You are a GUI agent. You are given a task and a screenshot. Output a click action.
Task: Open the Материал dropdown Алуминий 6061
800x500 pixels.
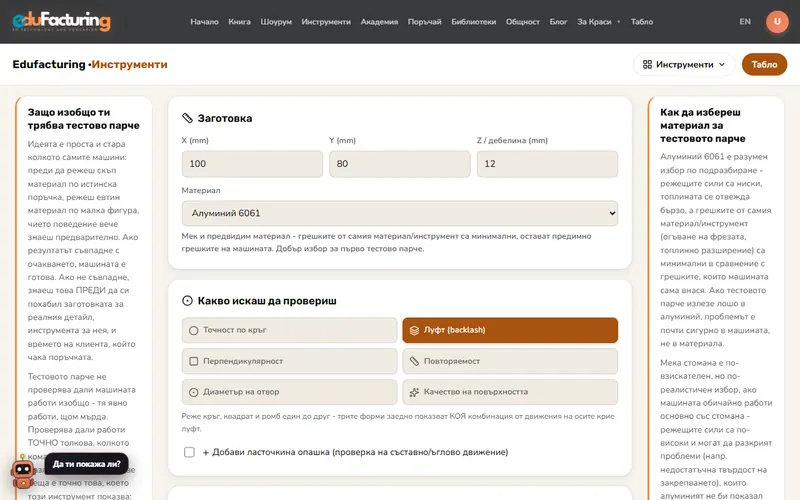399,213
